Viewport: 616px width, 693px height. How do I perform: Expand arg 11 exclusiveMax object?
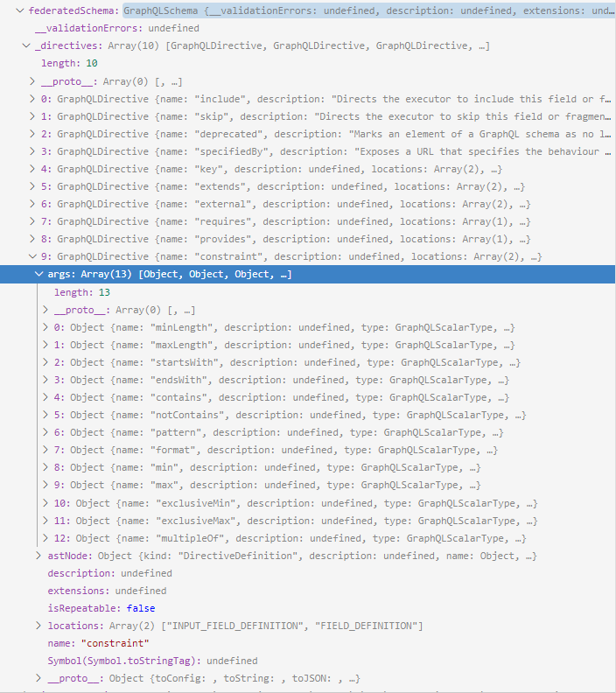tap(45, 521)
